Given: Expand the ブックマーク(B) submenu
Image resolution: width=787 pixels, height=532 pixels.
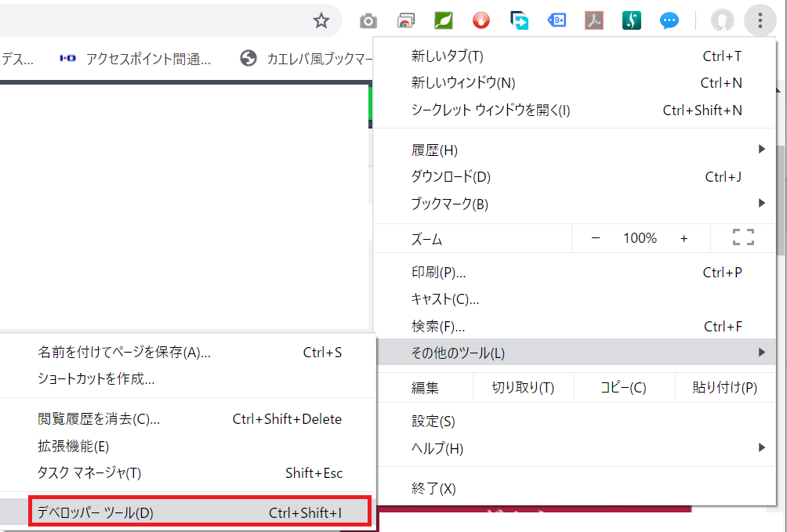Looking at the screenshot, I should click(575, 204).
